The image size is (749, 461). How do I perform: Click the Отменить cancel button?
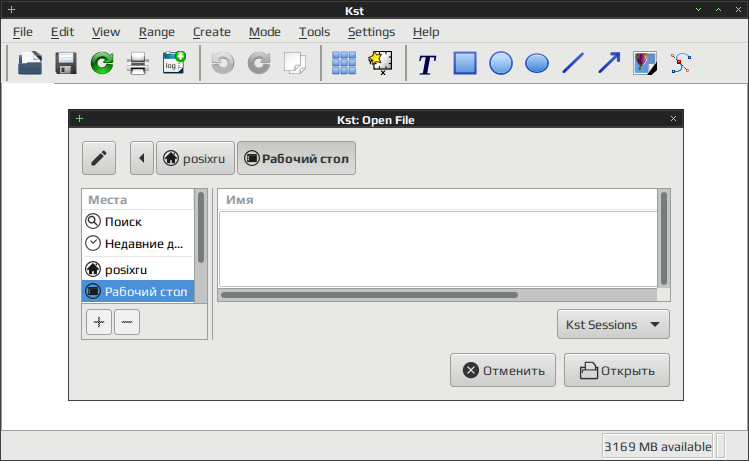tap(503, 370)
